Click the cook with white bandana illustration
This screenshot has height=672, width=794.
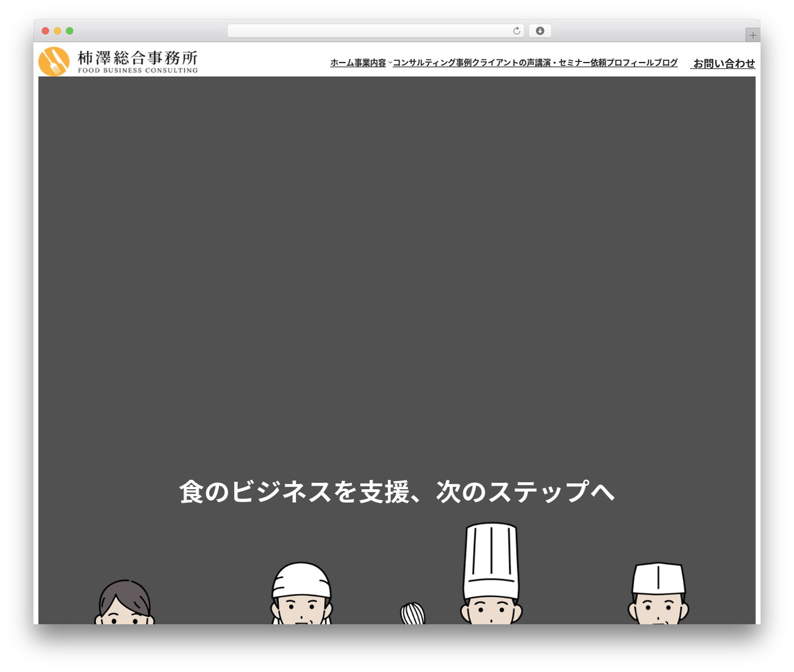click(301, 593)
